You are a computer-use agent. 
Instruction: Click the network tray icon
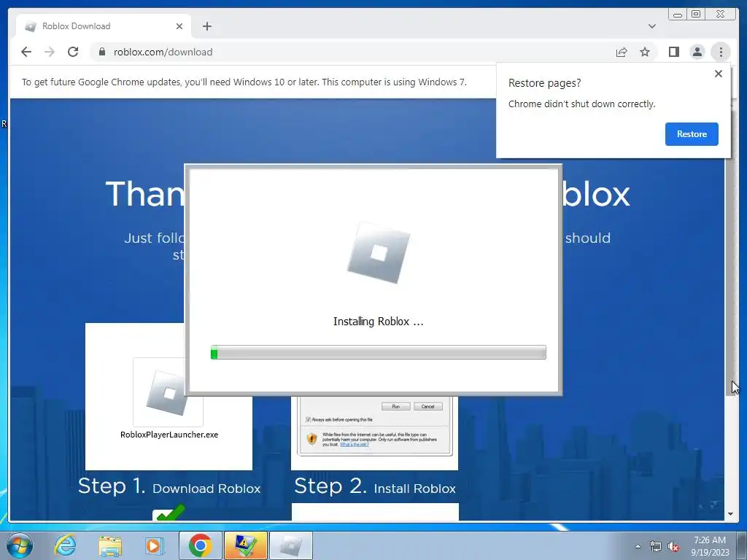point(656,547)
